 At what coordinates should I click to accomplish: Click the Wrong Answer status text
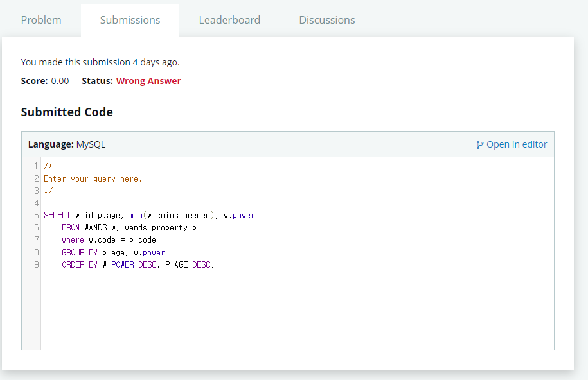pos(148,81)
